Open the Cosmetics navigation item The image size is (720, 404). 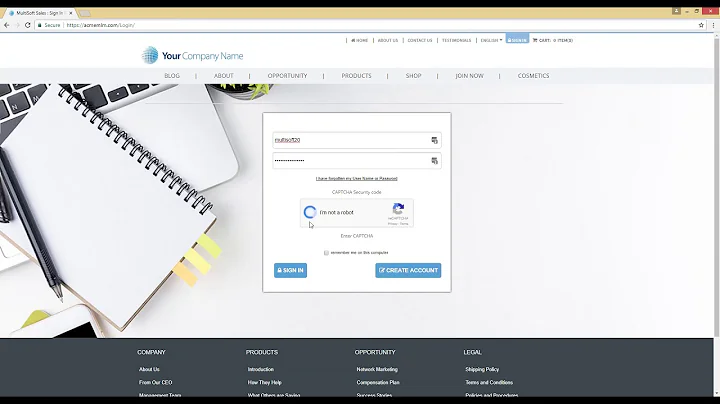pos(534,76)
